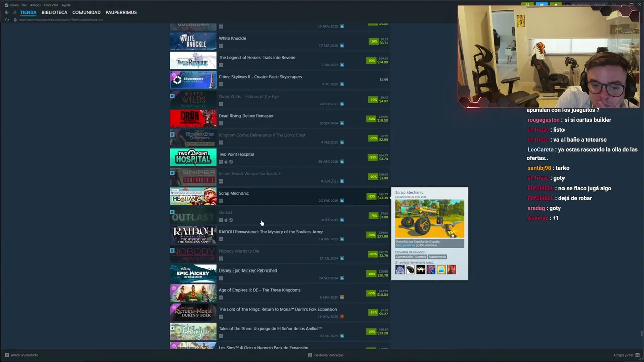Click the compatibility icon beside 6 MAY 2025
This screenshot has height=362, width=644.
(x=342, y=297)
